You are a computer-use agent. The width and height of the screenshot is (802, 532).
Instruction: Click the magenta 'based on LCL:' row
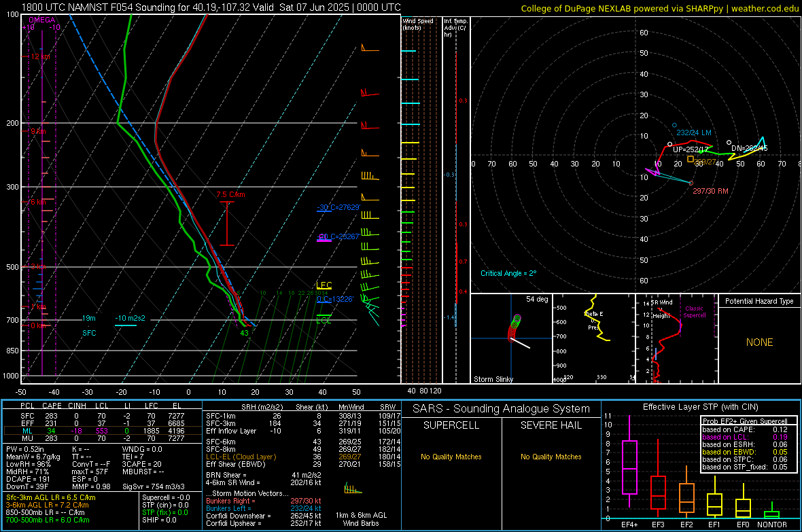click(x=745, y=437)
